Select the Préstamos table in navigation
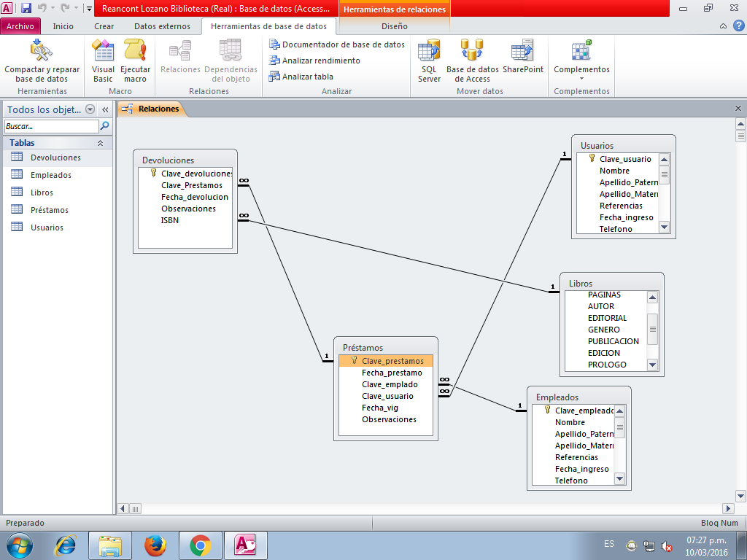 pyautogui.click(x=49, y=210)
